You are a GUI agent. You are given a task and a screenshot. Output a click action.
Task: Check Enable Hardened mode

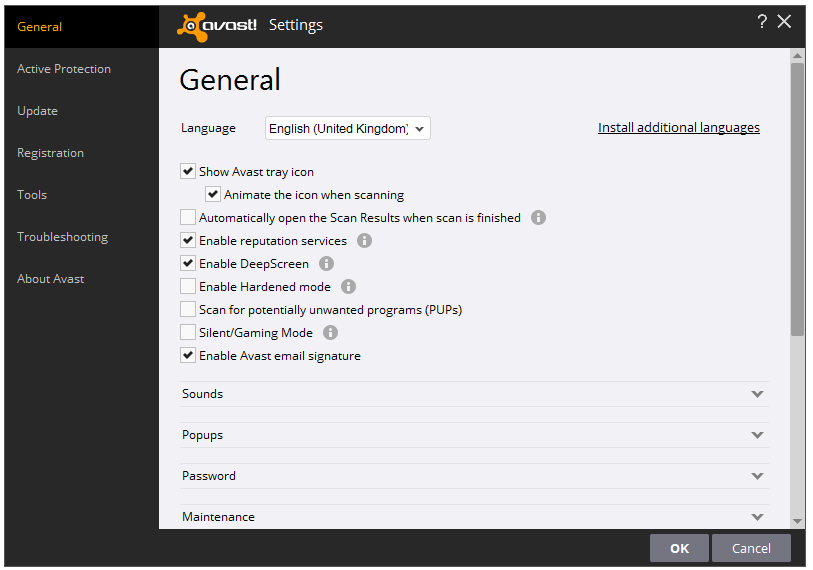(188, 286)
